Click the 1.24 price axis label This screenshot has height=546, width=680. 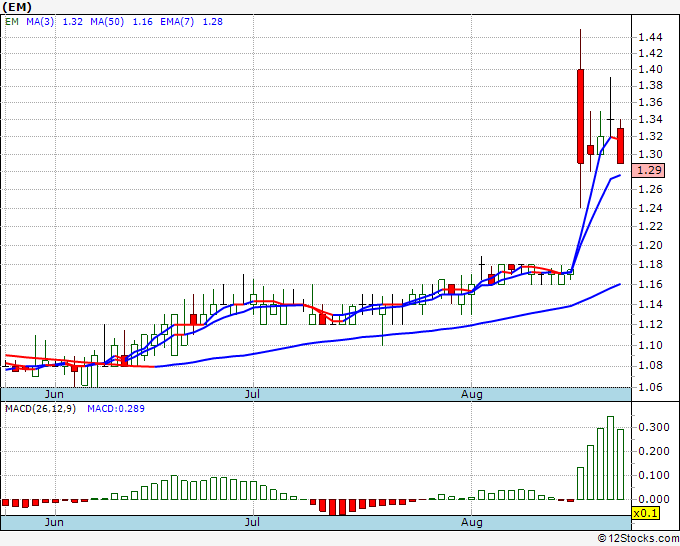(x=651, y=208)
